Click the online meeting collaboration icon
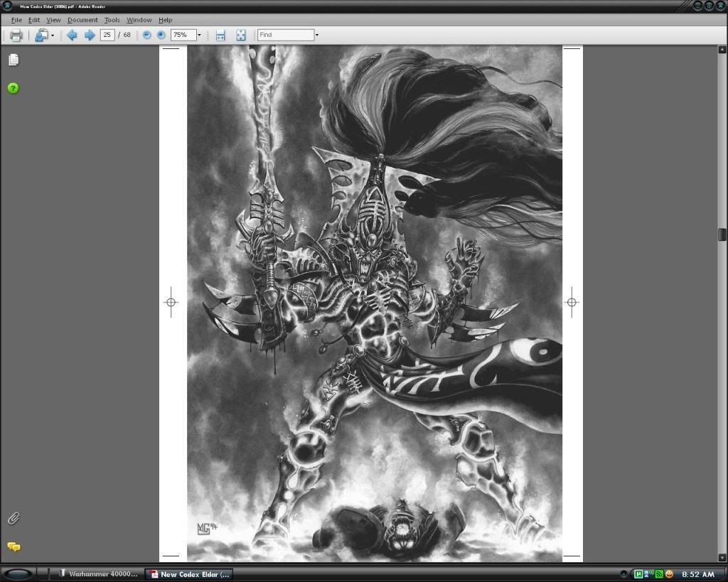The width and height of the screenshot is (728, 582). click(x=41, y=35)
